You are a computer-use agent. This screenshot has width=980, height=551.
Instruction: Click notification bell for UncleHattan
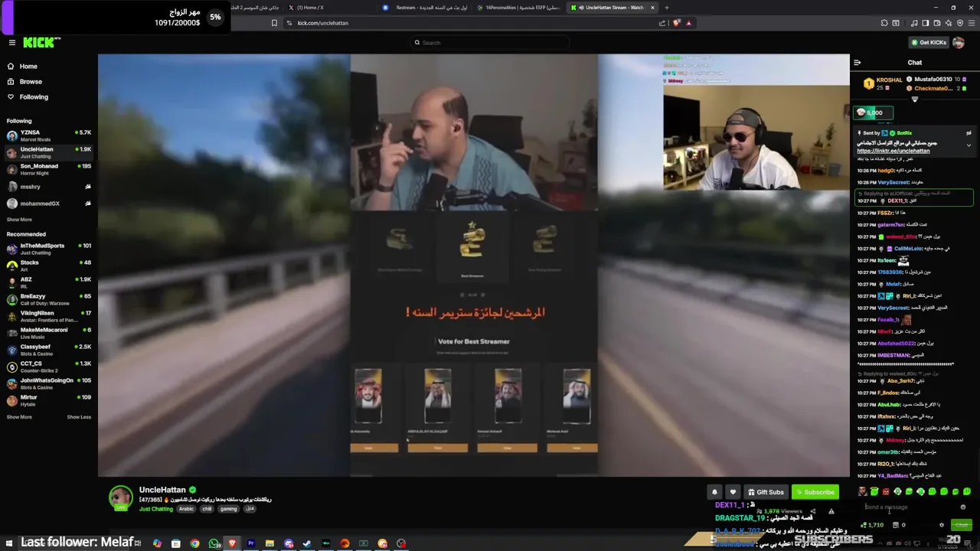click(714, 492)
